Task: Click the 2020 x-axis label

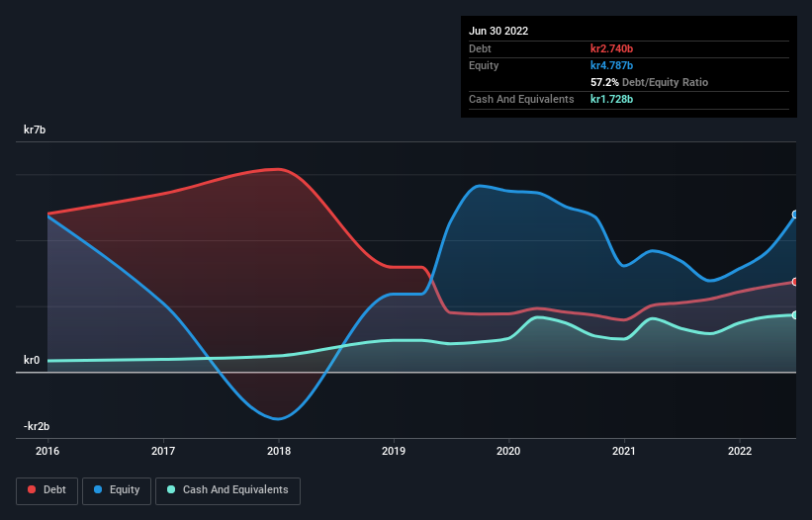Action: pos(508,451)
